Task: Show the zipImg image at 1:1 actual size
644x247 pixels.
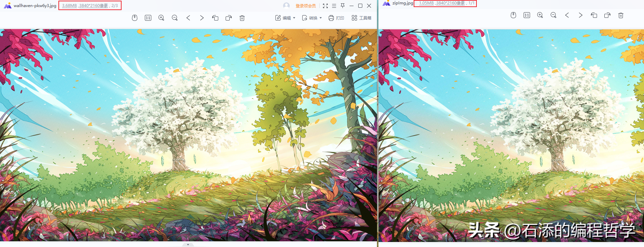Action: pos(527,15)
